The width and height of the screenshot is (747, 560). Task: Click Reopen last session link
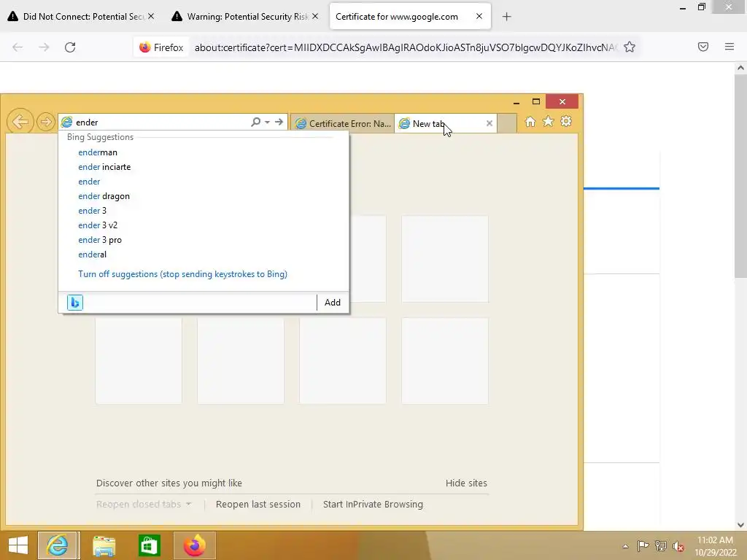tap(258, 505)
